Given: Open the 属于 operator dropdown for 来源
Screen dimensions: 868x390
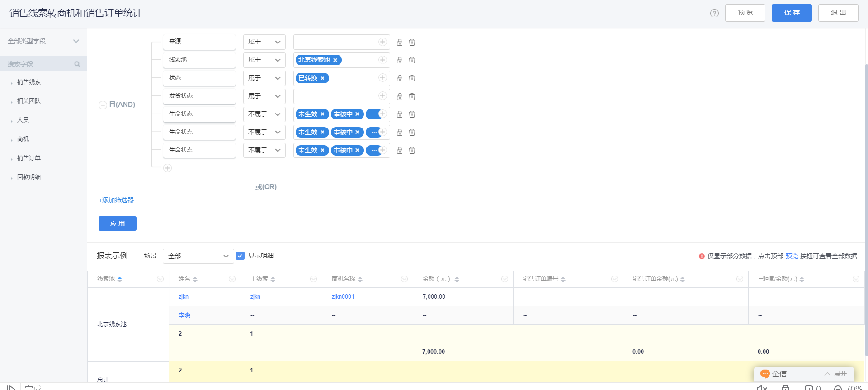Looking at the screenshot, I should [264, 42].
